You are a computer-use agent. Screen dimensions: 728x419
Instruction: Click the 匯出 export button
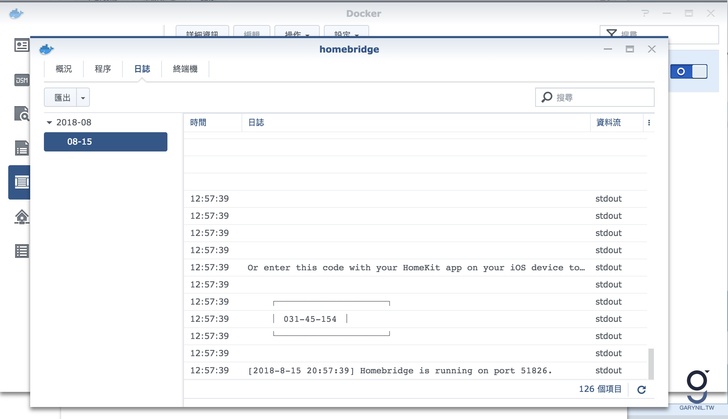61,98
